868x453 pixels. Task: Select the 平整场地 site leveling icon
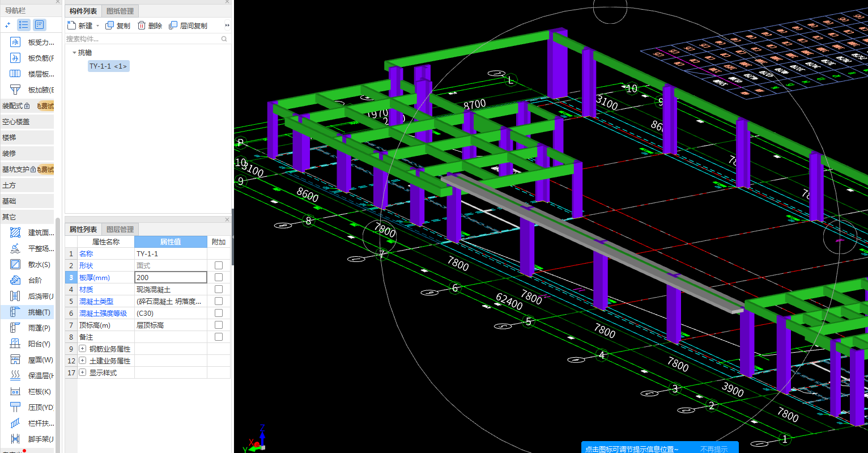pyautogui.click(x=15, y=248)
